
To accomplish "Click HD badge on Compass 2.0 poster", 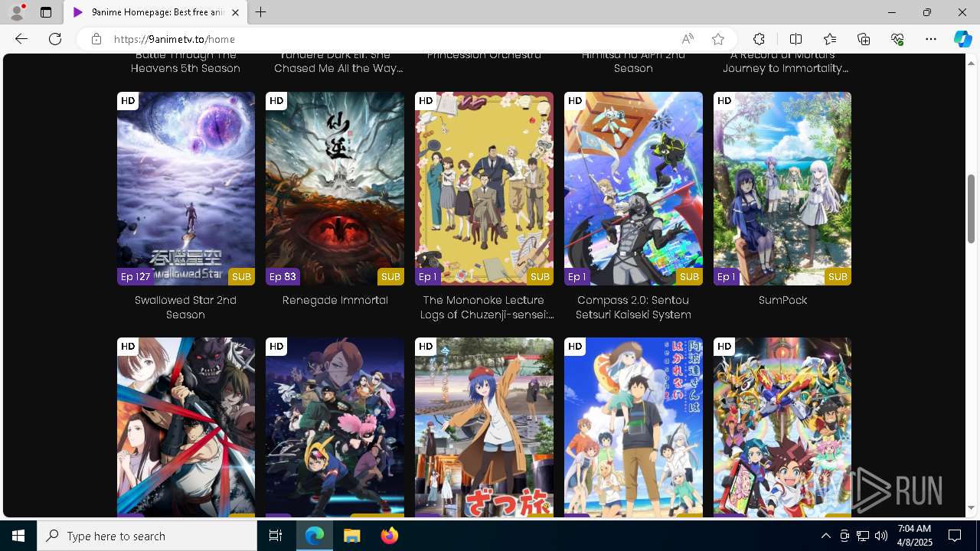I will tap(575, 101).
